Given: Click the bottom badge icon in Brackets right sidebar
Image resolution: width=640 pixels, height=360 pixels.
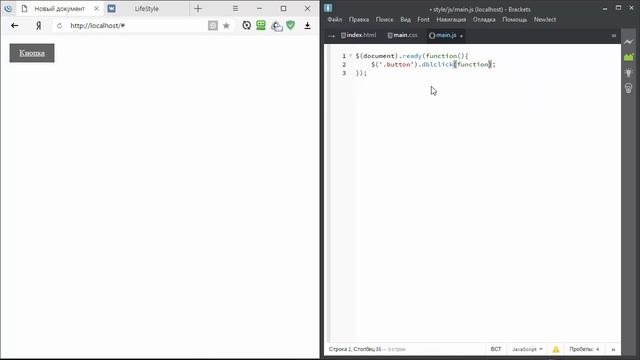Looking at the screenshot, I should point(629,88).
